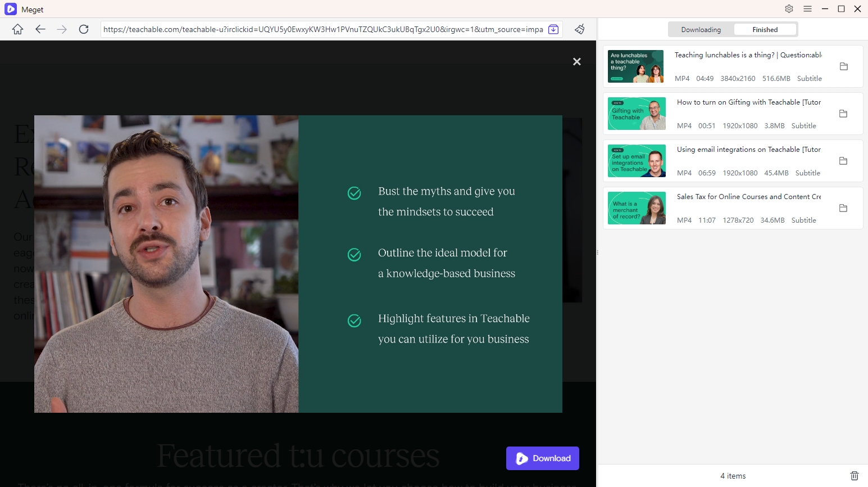Select title Sales Tax for Online Courses

pos(749,197)
